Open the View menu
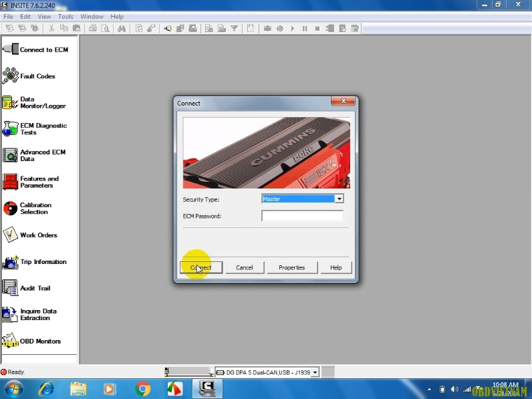532x399 pixels. pos(44,16)
